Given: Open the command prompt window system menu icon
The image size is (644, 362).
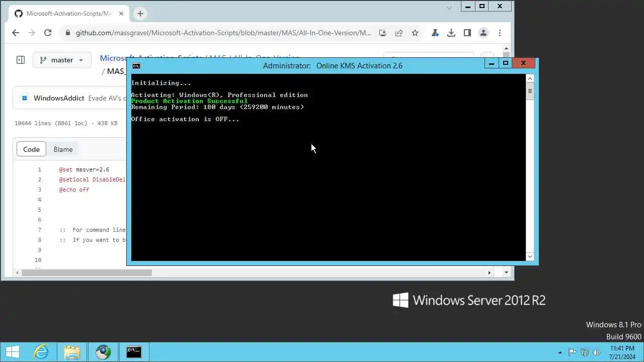Looking at the screenshot, I should coord(136,65).
